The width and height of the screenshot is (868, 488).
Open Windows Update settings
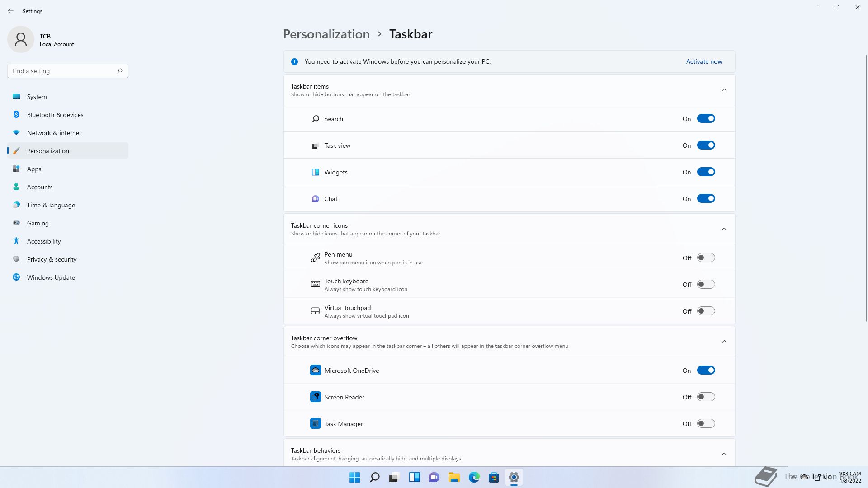click(68, 277)
